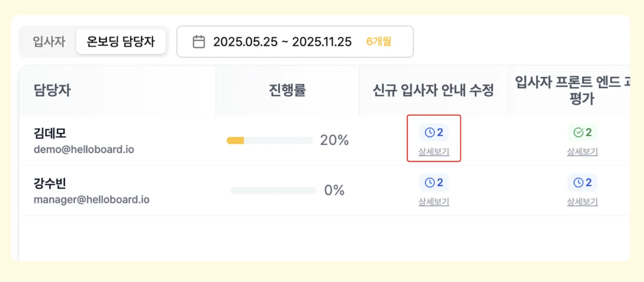View 강수빈's 상세보기 under 신규 입사자 안내 수정
The image size is (644, 282).
point(434,202)
